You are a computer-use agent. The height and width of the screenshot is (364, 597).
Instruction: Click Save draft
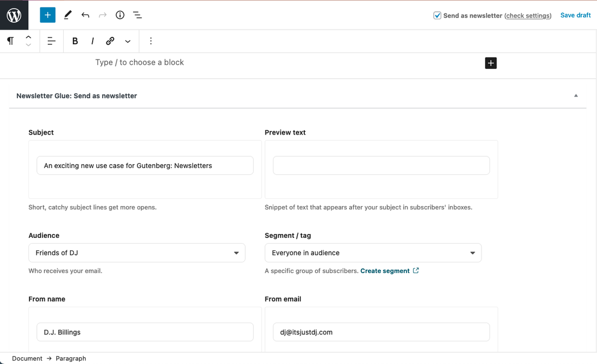point(575,15)
